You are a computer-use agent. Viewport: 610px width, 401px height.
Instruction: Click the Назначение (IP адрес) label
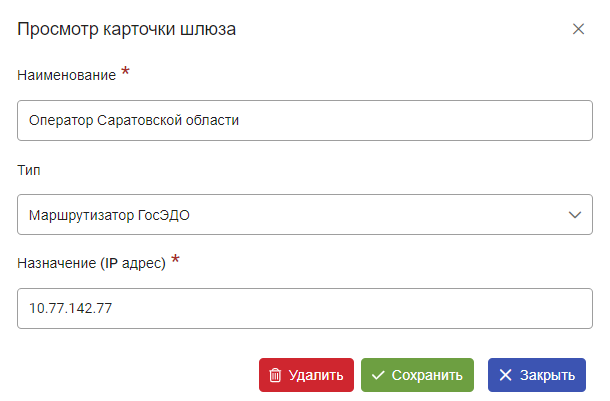(x=91, y=263)
